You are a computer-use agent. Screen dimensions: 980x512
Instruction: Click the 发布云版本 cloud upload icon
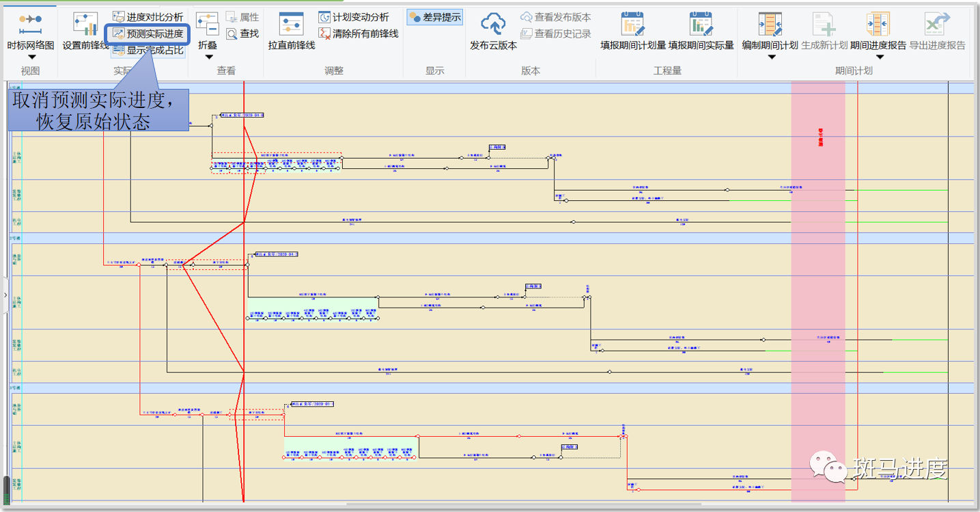click(x=493, y=25)
